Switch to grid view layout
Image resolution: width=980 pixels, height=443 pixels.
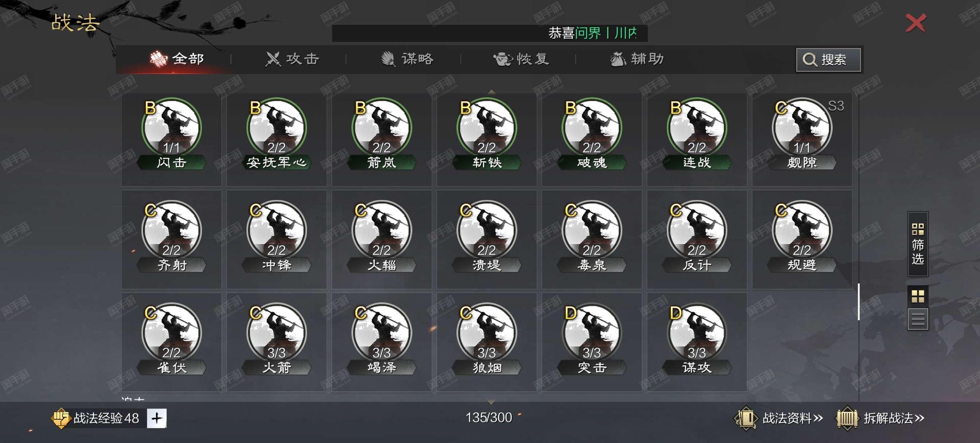pyautogui.click(x=918, y=296)
